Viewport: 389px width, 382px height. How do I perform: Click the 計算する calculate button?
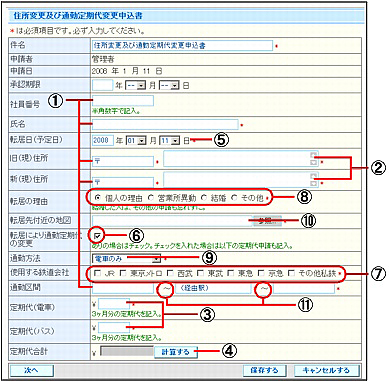tap(176, 352)
